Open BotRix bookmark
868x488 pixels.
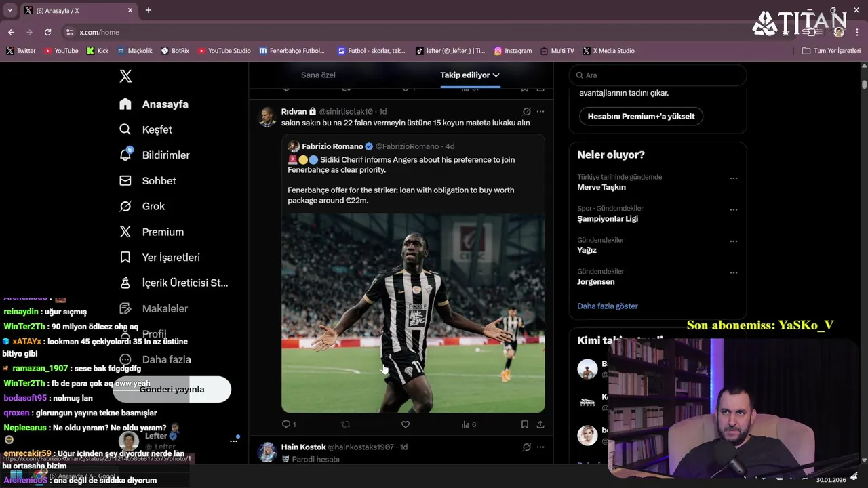(175, 51)
